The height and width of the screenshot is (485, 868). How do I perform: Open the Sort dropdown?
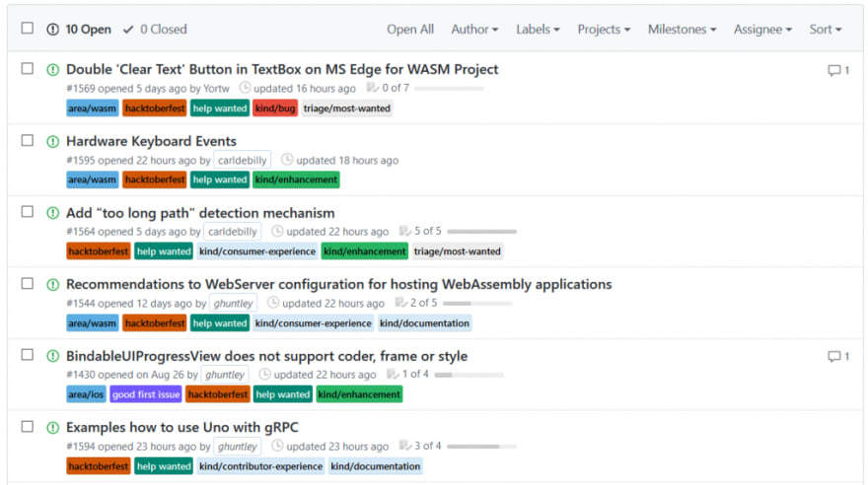click(826, 30)
